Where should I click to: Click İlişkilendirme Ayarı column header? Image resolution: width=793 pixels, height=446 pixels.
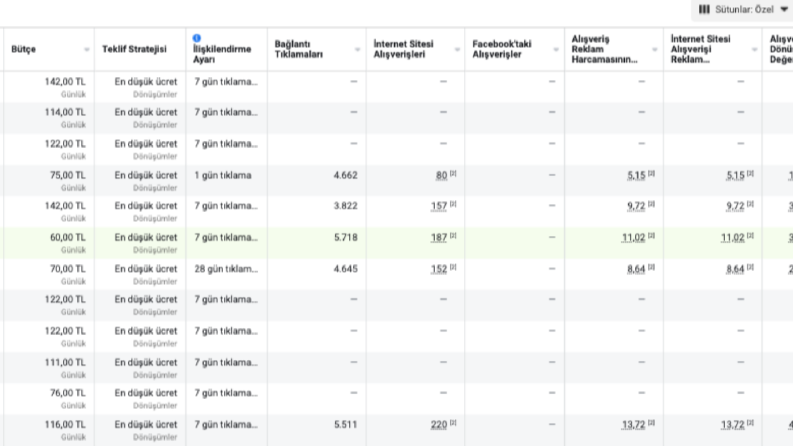pos(222,54)
